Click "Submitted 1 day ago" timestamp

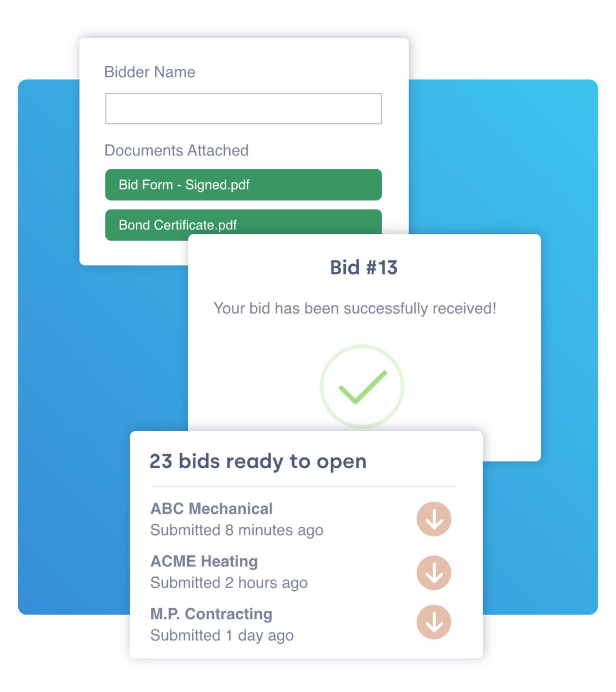click(x=222, y=636)
